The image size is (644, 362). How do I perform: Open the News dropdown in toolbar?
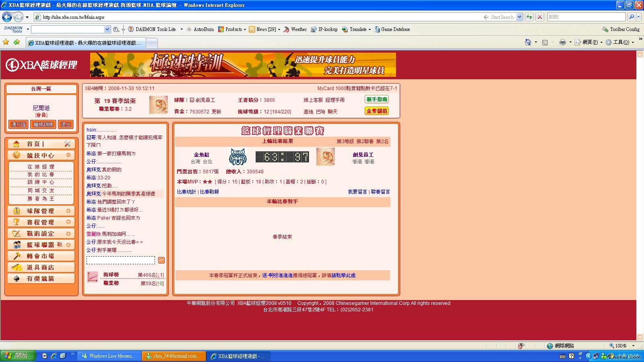(x=279, y=29)
